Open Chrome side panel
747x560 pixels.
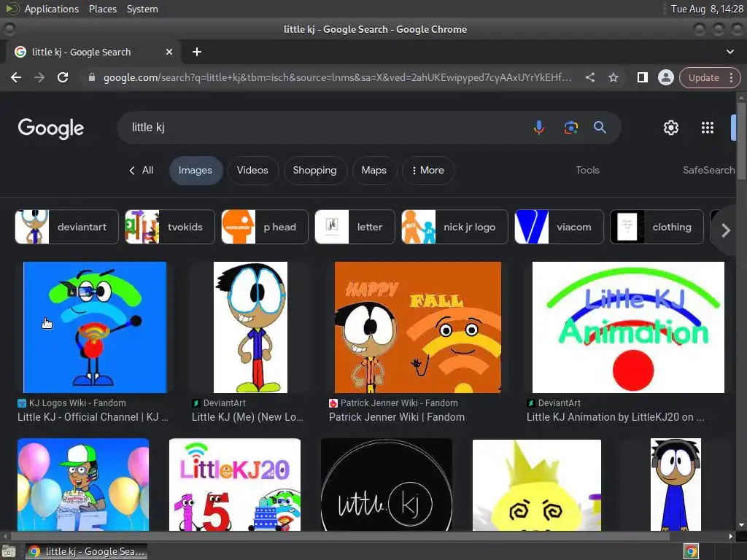(642, 77)
